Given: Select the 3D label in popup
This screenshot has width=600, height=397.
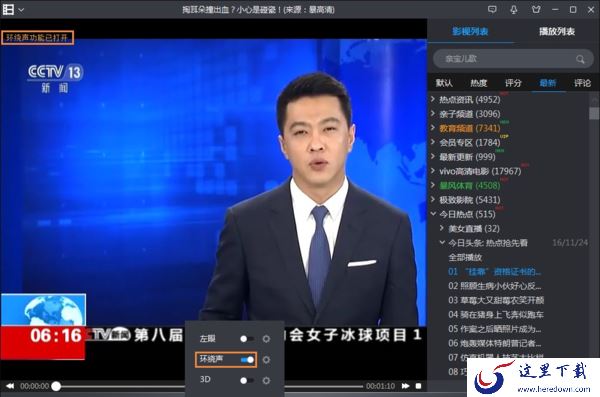Looking at the screenshot, I should (x=205, y=379).
